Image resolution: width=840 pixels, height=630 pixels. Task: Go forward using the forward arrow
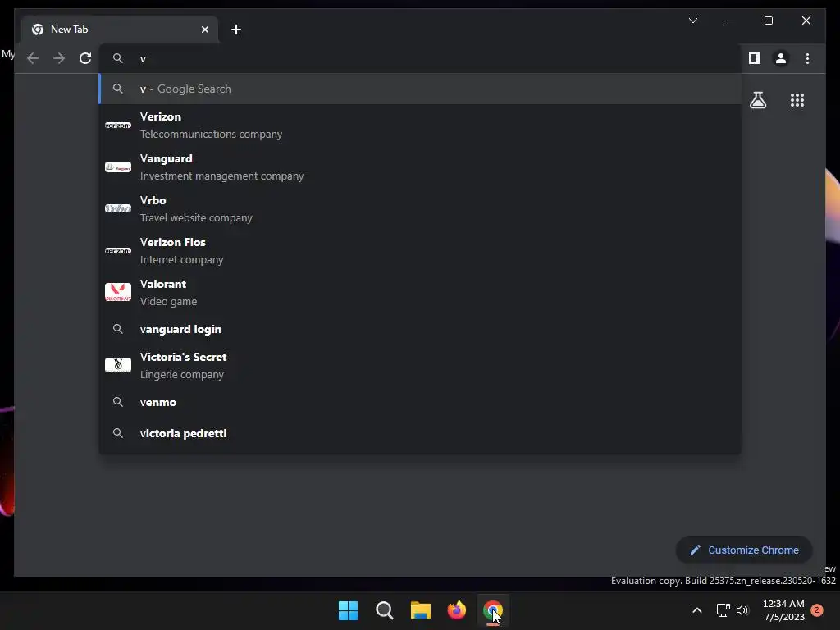[x=59, y=58]
